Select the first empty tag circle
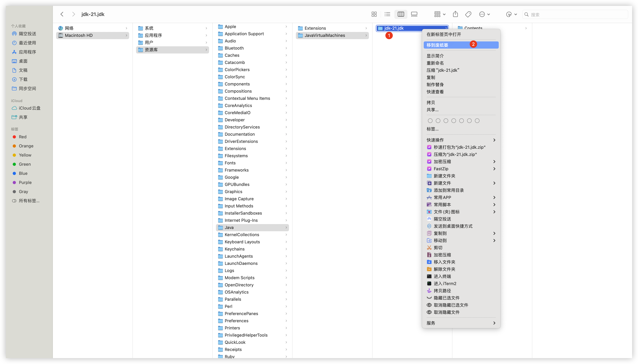Image resolution: width=638 pixels, height=364 pixels. [430, 121]
